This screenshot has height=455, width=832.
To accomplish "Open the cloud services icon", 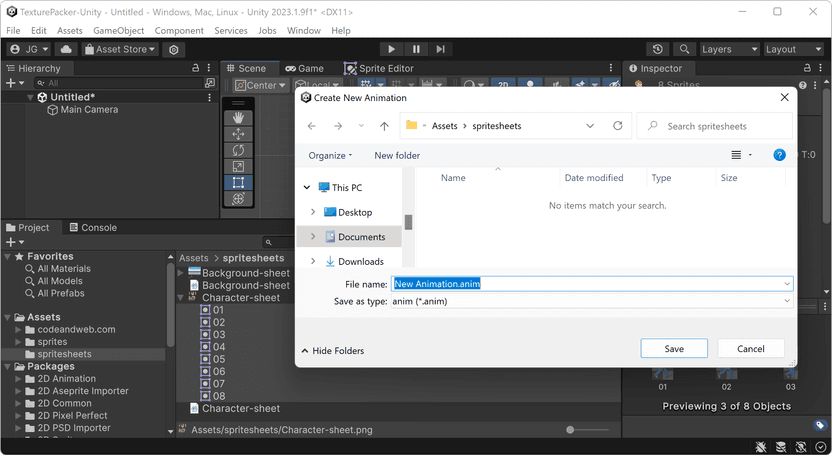I will [x=66, y=49].
